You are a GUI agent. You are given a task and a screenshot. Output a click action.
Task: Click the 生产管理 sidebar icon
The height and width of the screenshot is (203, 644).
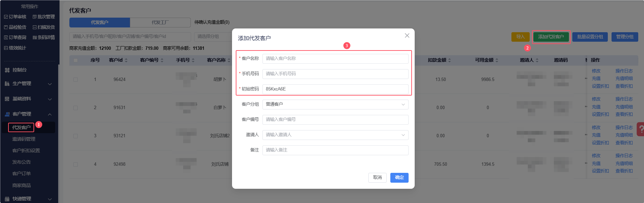(7, 83)
